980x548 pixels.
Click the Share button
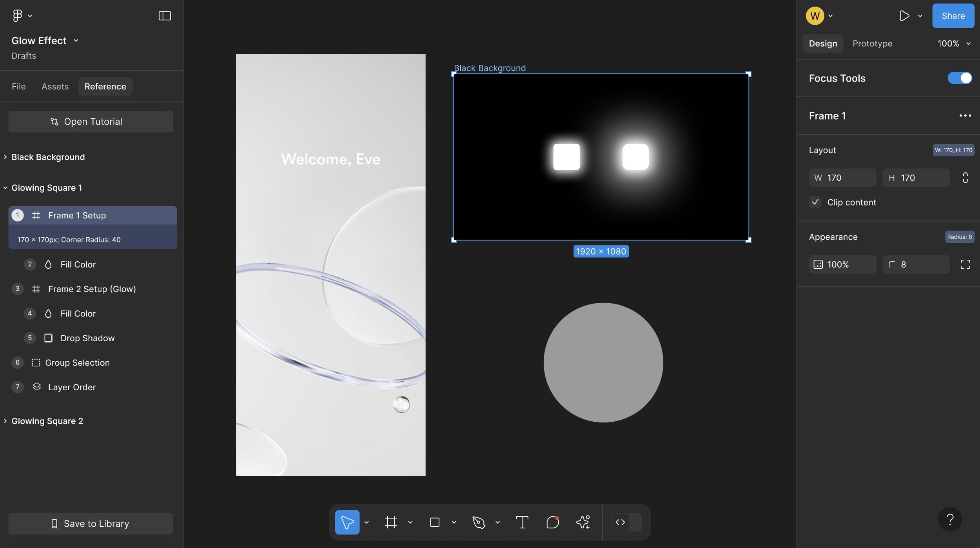click(x=953, y=16)
